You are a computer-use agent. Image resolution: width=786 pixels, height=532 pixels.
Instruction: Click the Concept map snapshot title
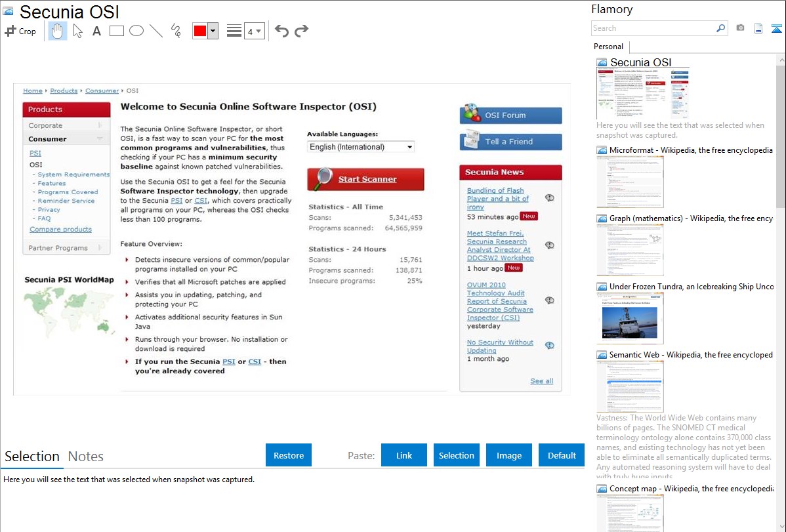691,488
